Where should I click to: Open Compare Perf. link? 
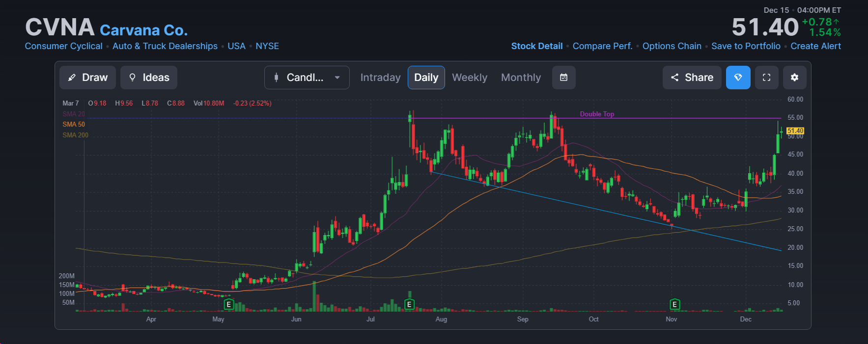[602, 46]
